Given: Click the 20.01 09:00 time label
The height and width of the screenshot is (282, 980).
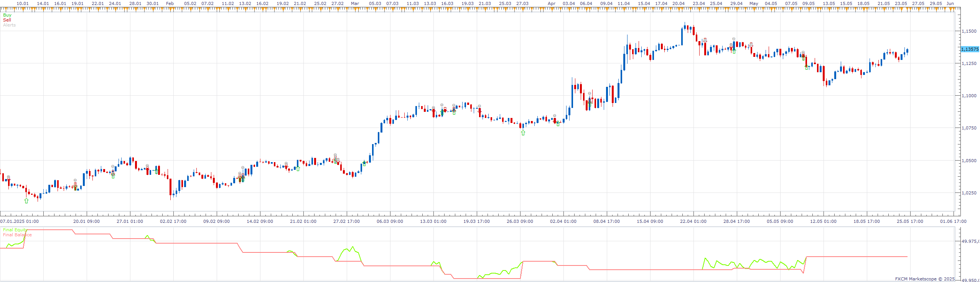Looking at the screenshot, I should click(87, 221).
